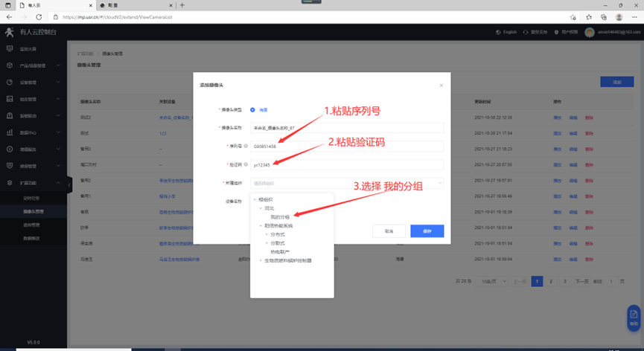
Task: Click the 取消 cancel button
Action: click(x=389, y=231)
